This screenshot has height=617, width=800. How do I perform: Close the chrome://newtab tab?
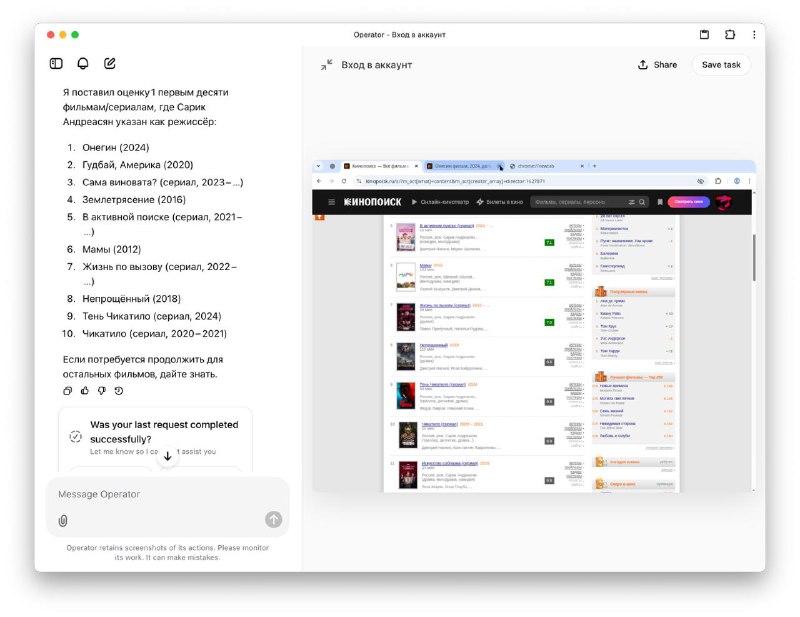582,166
